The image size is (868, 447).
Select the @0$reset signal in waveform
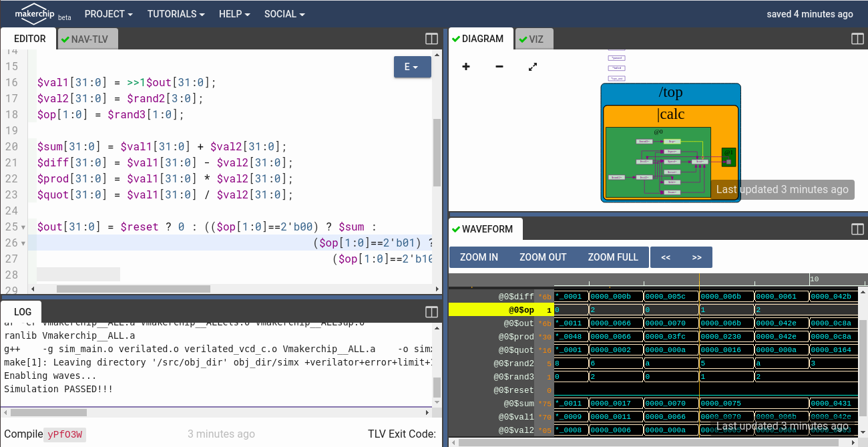point(513,390)
